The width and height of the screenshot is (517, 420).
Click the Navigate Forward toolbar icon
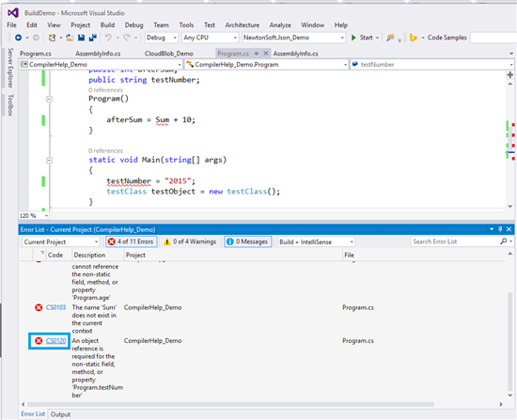coord(36,38)
